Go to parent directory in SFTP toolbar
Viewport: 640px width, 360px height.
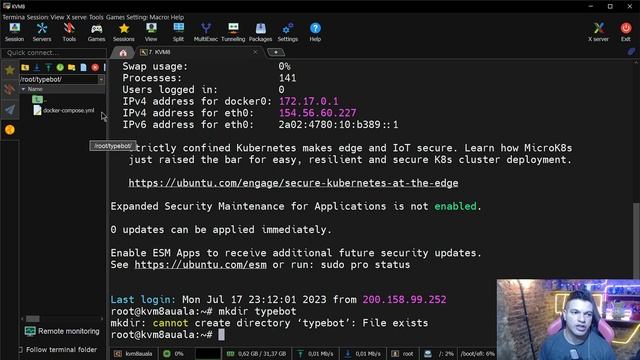click(x=25, y=67)
